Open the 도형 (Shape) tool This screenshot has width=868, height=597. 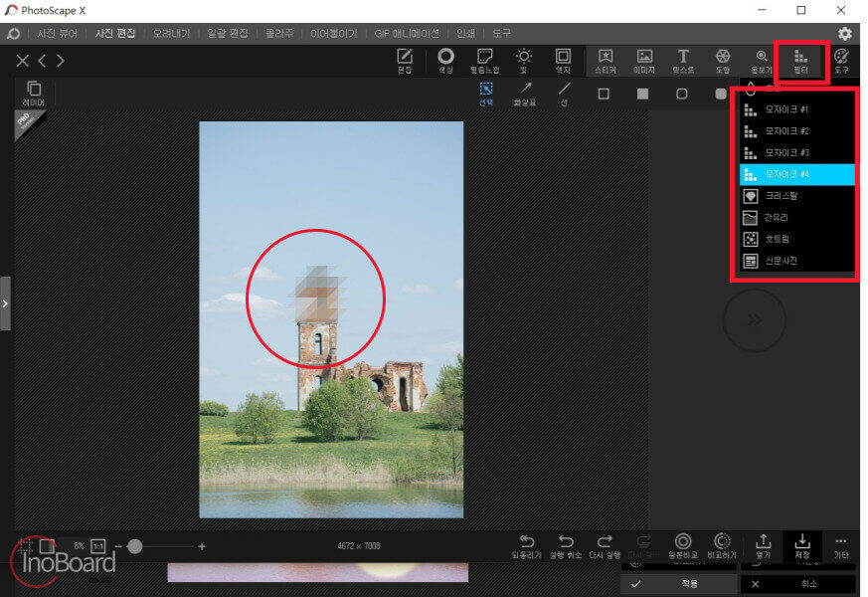tap(723, 61)
